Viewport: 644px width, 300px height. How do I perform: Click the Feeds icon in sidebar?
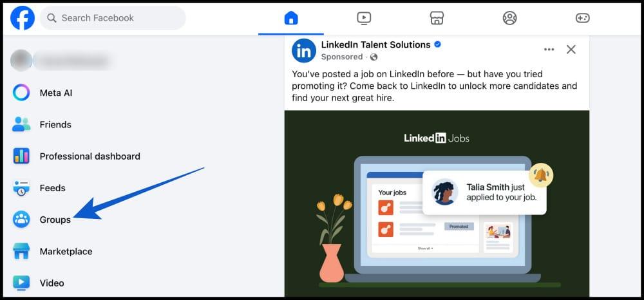(21, 188)
